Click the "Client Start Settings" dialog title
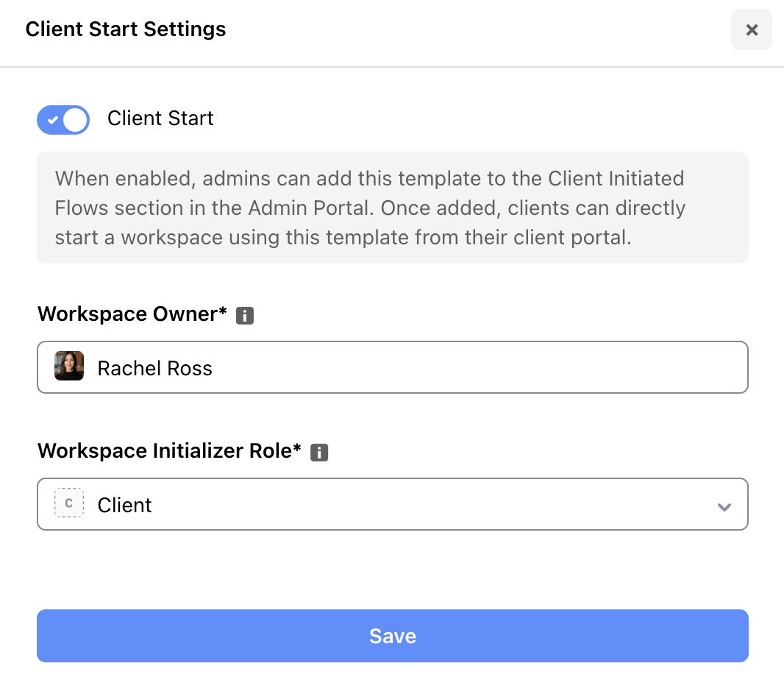The image size is (784, 680). (126, 29)
